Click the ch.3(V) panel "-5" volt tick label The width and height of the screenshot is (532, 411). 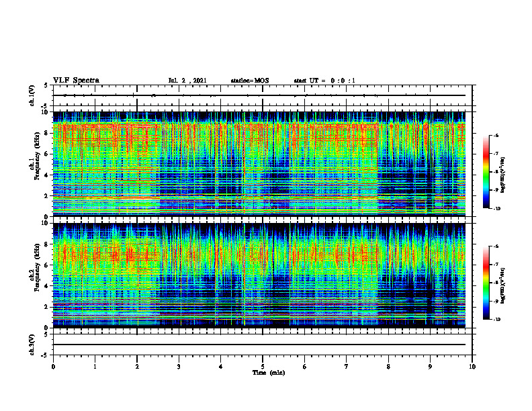45,355
